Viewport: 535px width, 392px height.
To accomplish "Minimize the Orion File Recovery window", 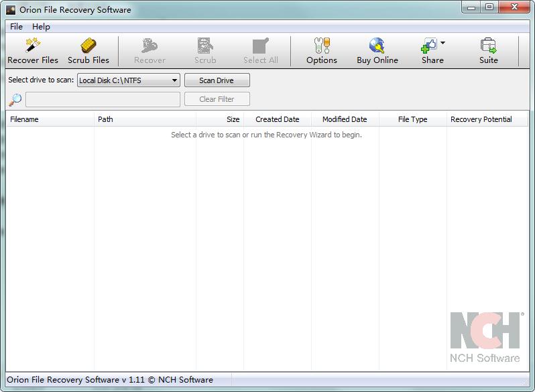I will [471, 7].
